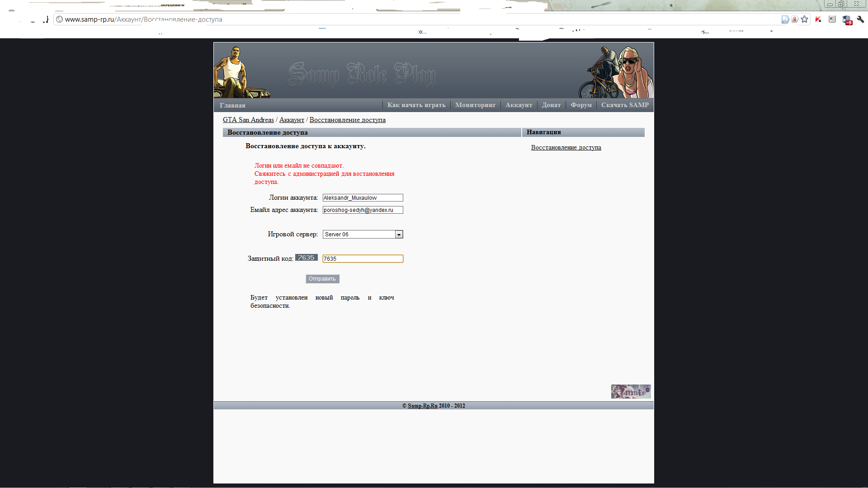Click the site info globe icon
The height and width of the screenshot is (488, 868).
(x=59, y=19)
